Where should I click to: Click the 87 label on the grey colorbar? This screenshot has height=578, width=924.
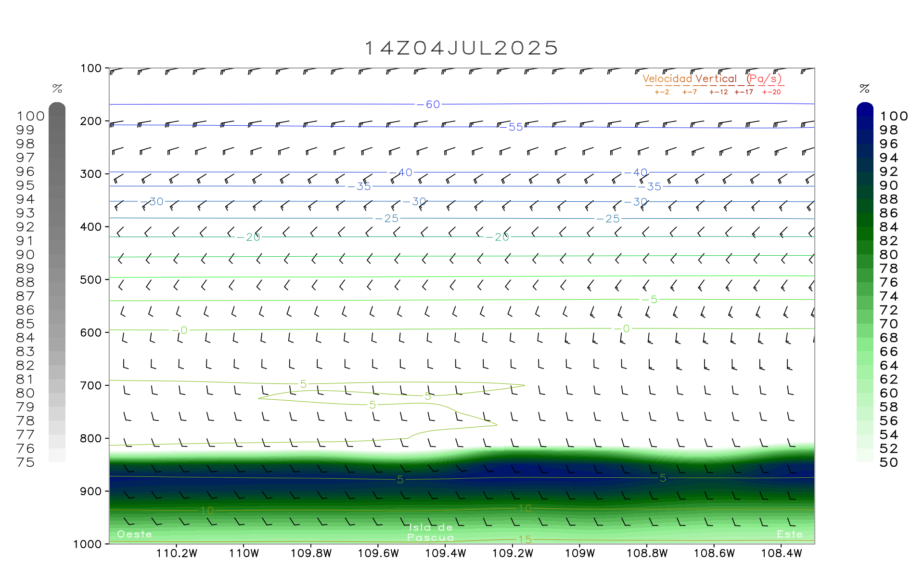[26, 296]
